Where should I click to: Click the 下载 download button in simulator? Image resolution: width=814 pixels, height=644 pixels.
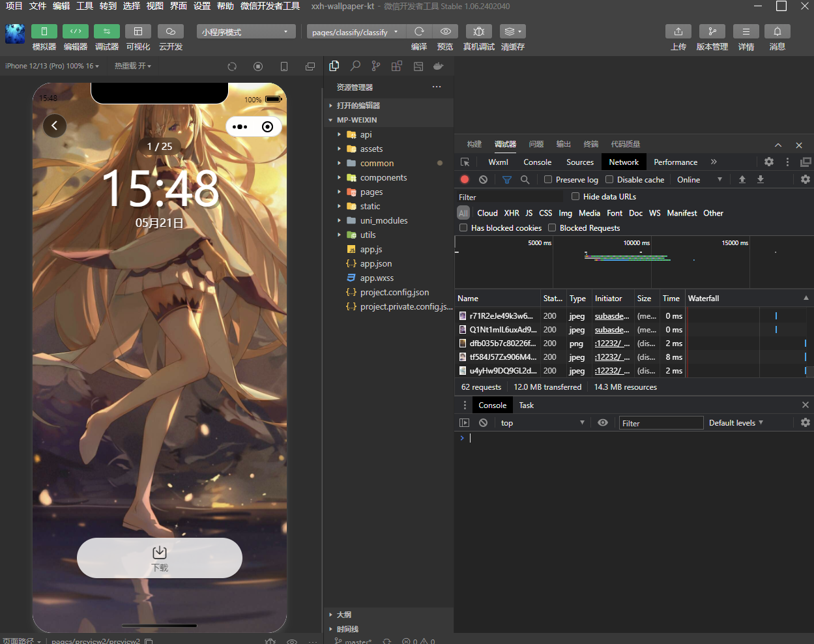tap(160, 558)
